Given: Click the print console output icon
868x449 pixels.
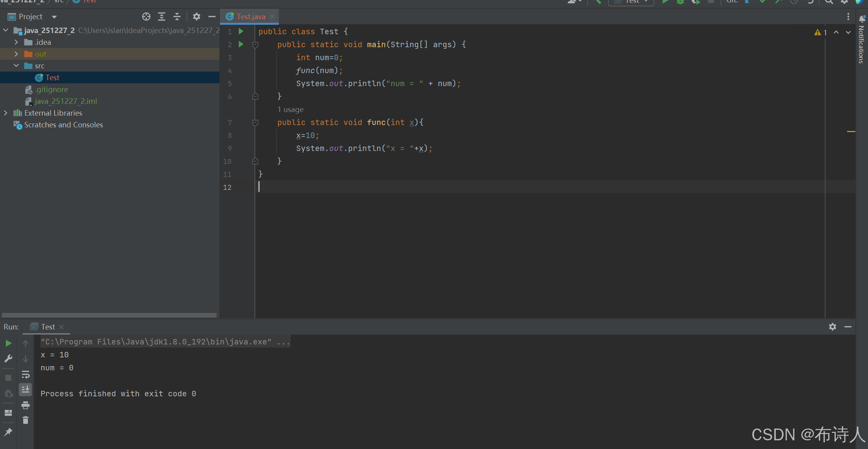Looking at the screenshot, I should [x=26, y=405].
